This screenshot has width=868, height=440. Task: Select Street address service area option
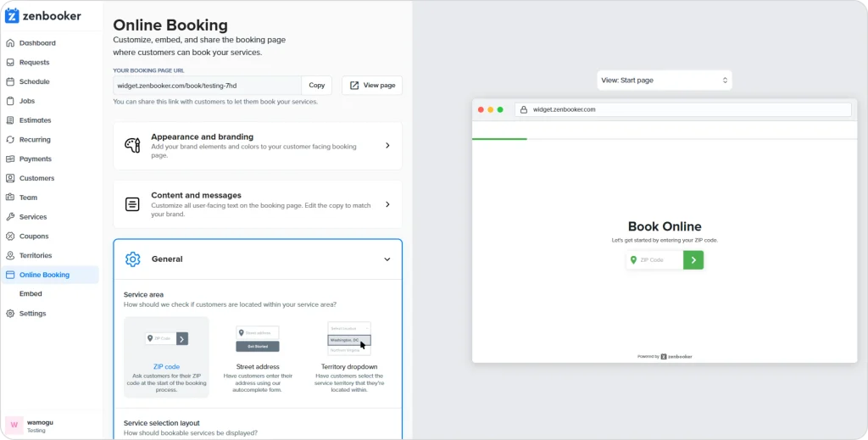[x=258, y=357]
